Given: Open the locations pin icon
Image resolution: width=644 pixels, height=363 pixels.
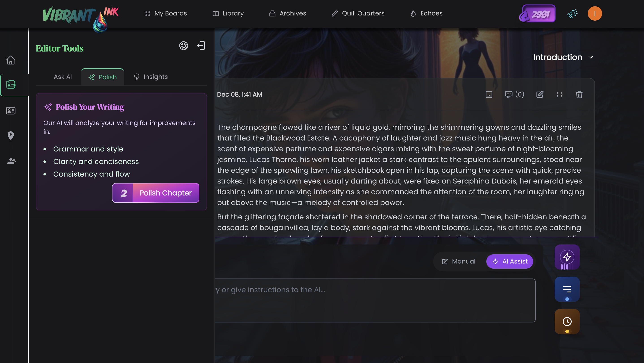Looking at the screenshot, I should [11, 136].
